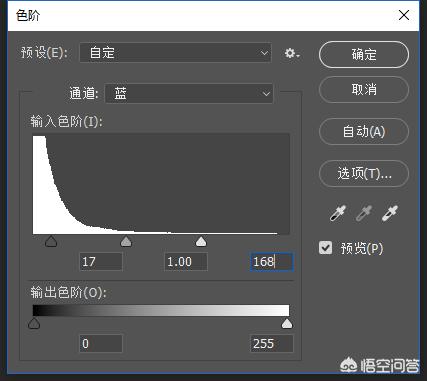Click the 自动(A) auto button
This screenshot has width=427, height=381.
[364, 131]
